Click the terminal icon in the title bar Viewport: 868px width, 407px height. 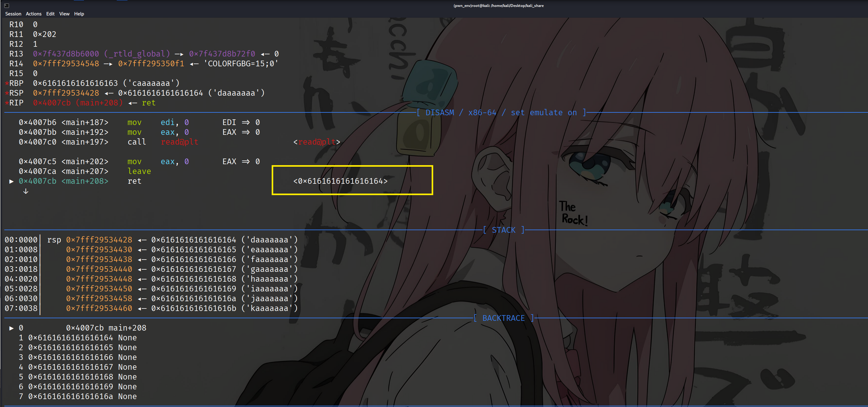6,5
